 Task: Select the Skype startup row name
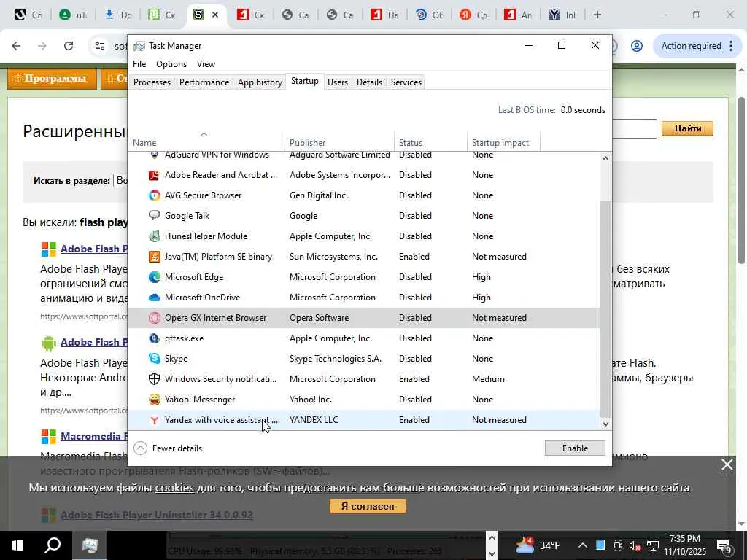click(176, 359)
